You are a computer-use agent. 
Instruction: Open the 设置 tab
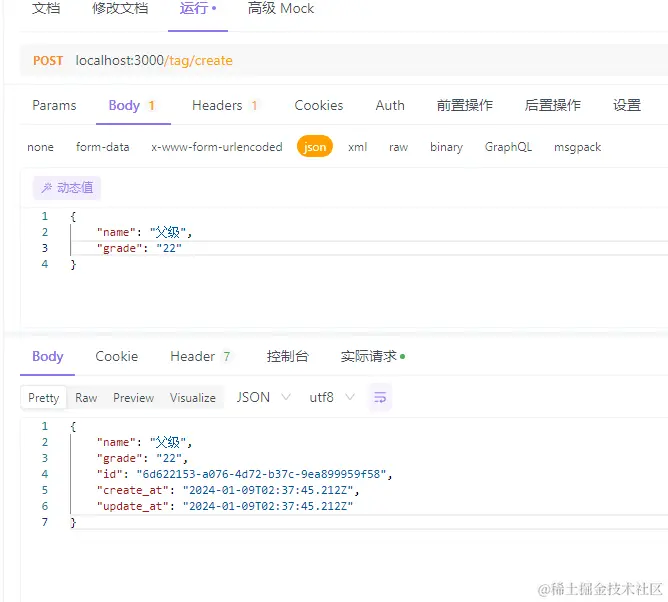pos(627,105)
